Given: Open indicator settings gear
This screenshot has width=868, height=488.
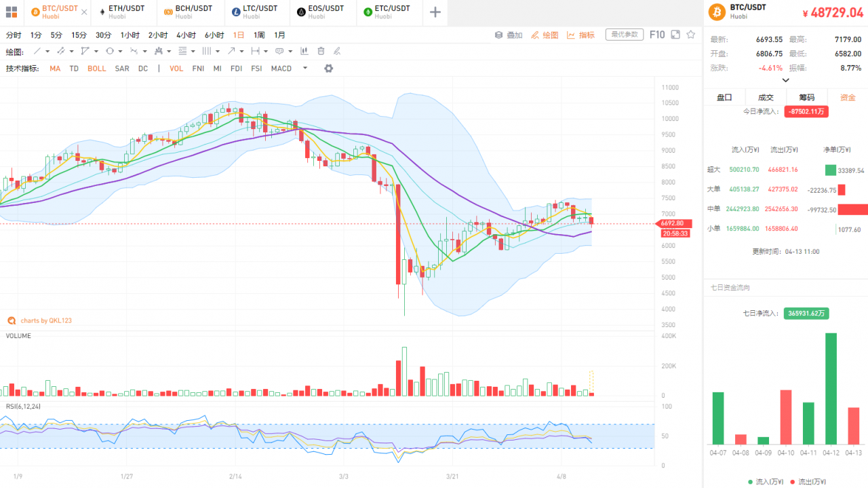Looking at the screenshot, I should [x=329, y=69].
